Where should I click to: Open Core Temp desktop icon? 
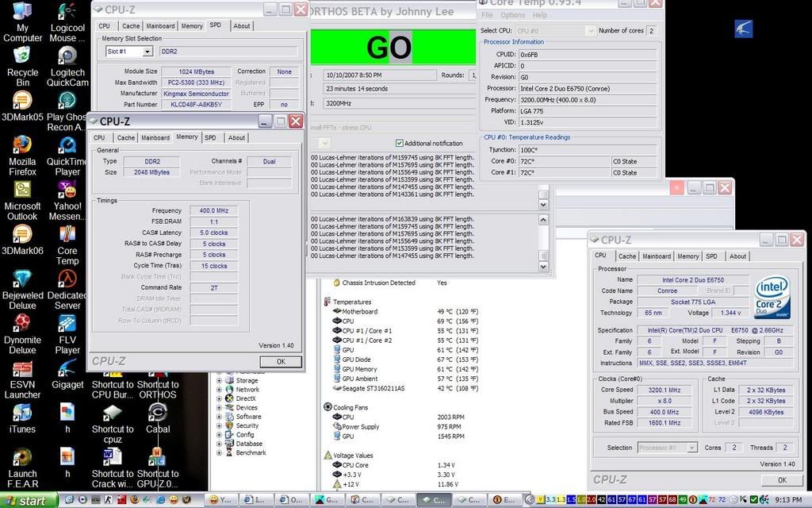(x=67, y=244)
